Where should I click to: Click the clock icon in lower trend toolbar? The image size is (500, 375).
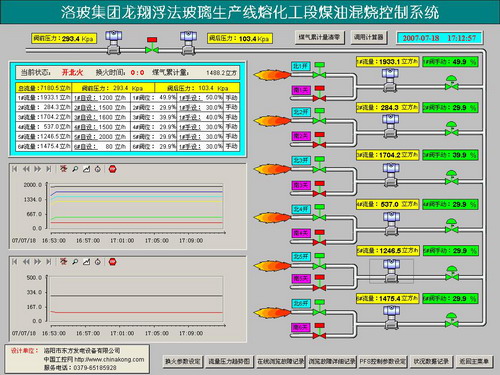pos(98,262)
